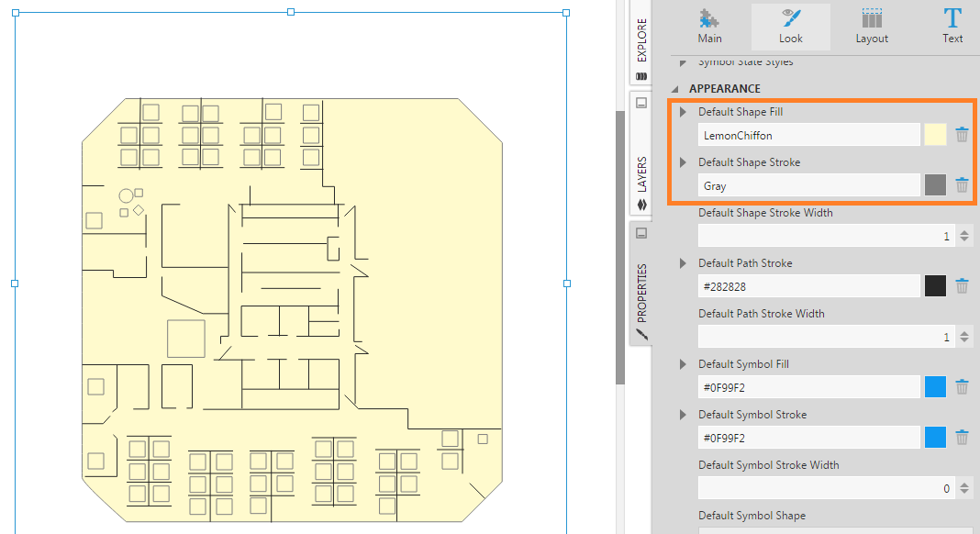Delete the Default Shape Fill color via trash icon

tap(962, 134)
